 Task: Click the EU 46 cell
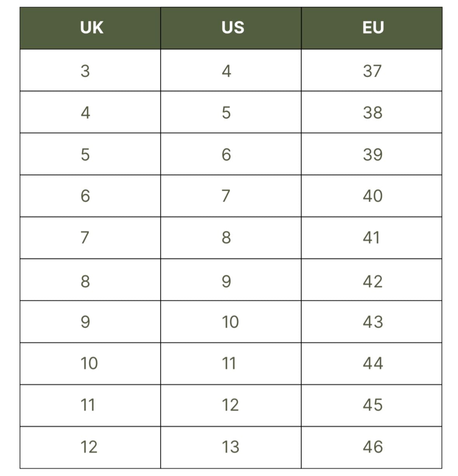[372, 447]
